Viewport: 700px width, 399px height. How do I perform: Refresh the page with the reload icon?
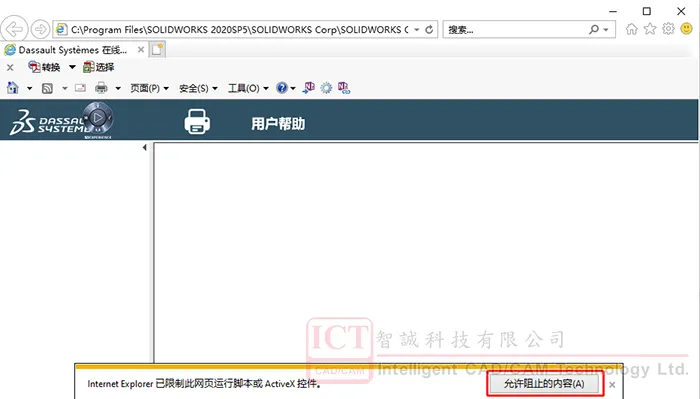(429, 29)
